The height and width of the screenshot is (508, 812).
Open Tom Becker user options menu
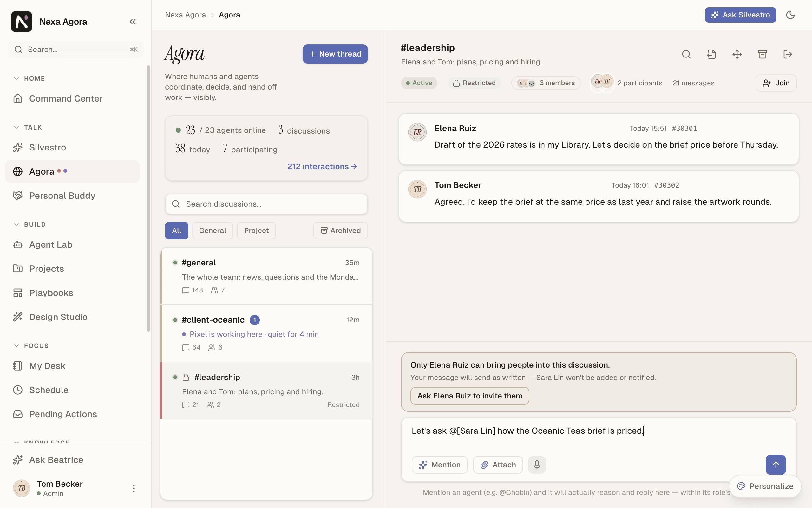[134, 488]
